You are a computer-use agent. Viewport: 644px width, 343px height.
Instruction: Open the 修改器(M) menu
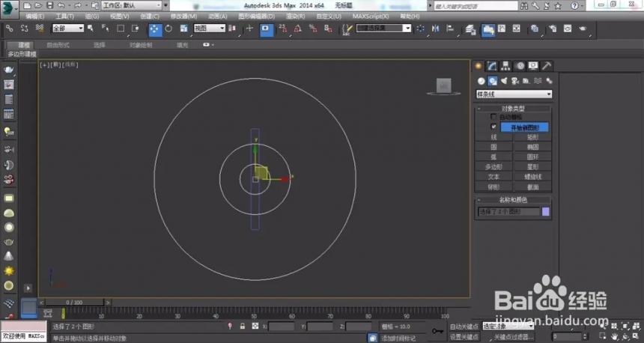pyautogui.click(x=183, y=16)
